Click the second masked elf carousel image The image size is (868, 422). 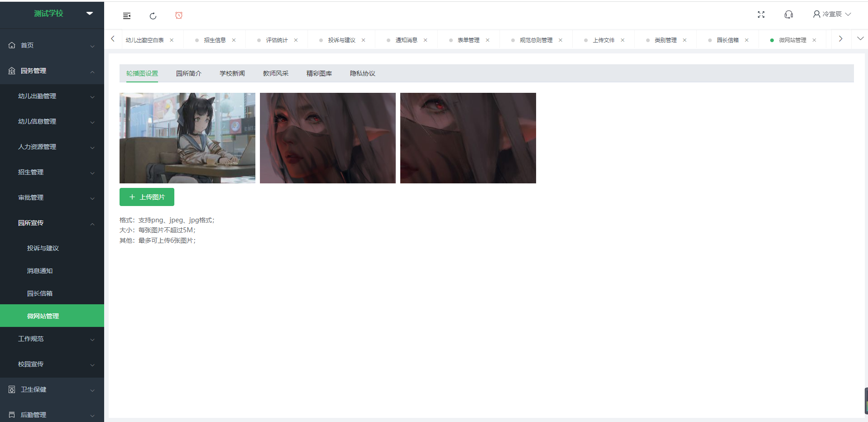coord(328,138)
